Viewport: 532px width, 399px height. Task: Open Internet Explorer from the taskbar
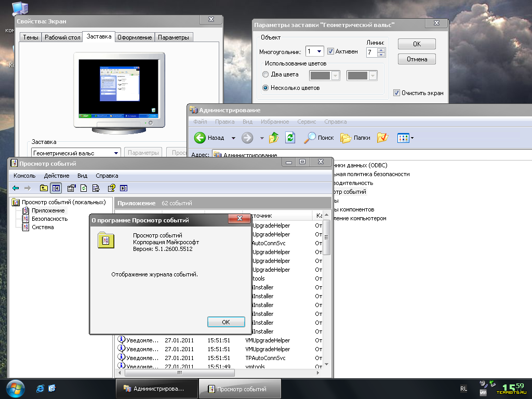click(x=40, y=388)
